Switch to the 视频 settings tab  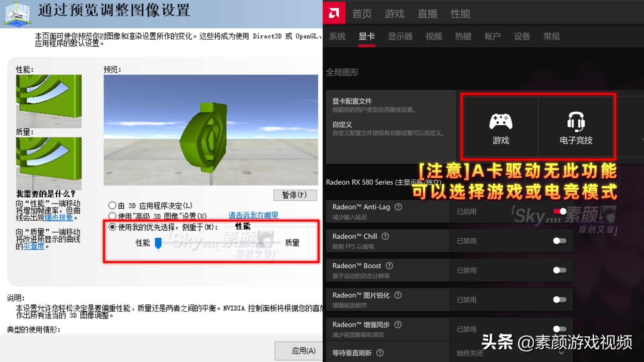(434, 36)
